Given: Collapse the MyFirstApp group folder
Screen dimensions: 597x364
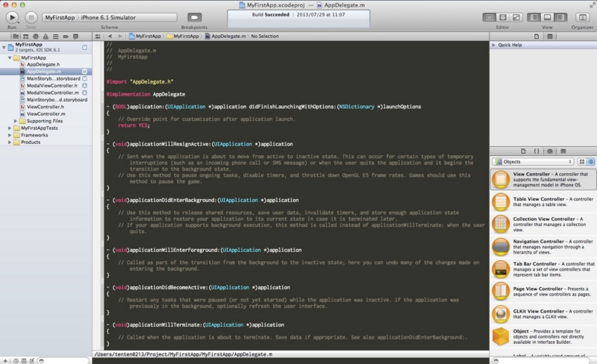Looking at the screenshot, I should tap(10, 58).
